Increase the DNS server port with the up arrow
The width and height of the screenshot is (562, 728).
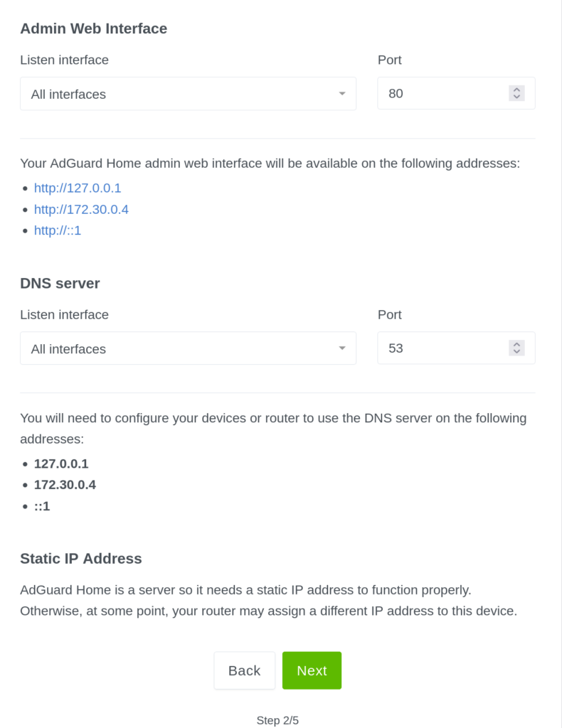click(517, 344)
